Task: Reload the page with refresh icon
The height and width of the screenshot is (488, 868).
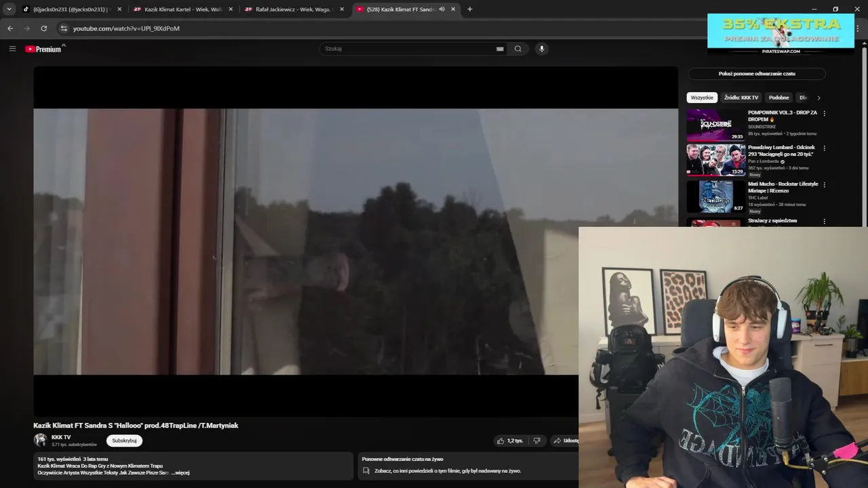Action: (44, 28)
